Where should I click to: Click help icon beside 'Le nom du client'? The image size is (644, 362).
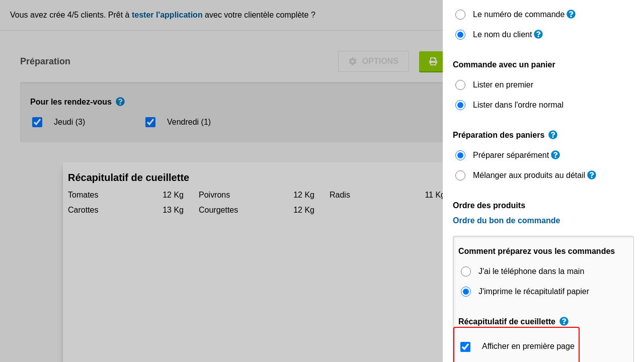click(x=538, y=34)
